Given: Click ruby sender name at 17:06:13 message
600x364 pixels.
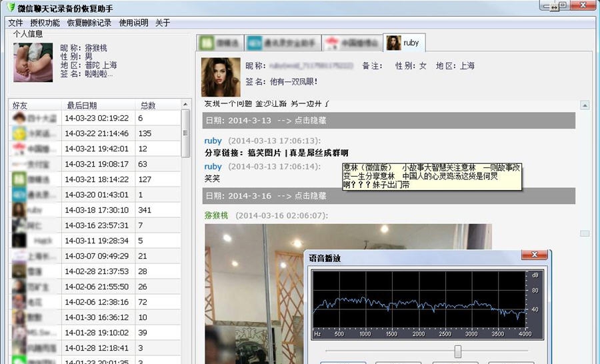Looking at the screenshot, I should point(213,141).
